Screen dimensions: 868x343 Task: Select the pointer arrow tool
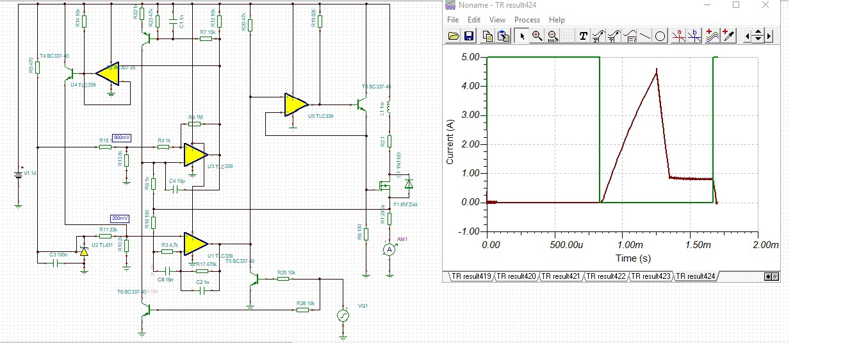coord(522,36)
